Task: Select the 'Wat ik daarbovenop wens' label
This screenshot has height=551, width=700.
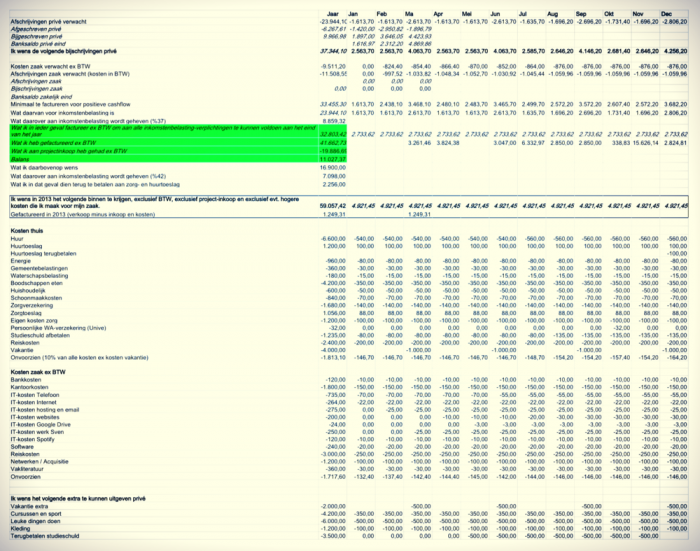Action: pos(44,168)
